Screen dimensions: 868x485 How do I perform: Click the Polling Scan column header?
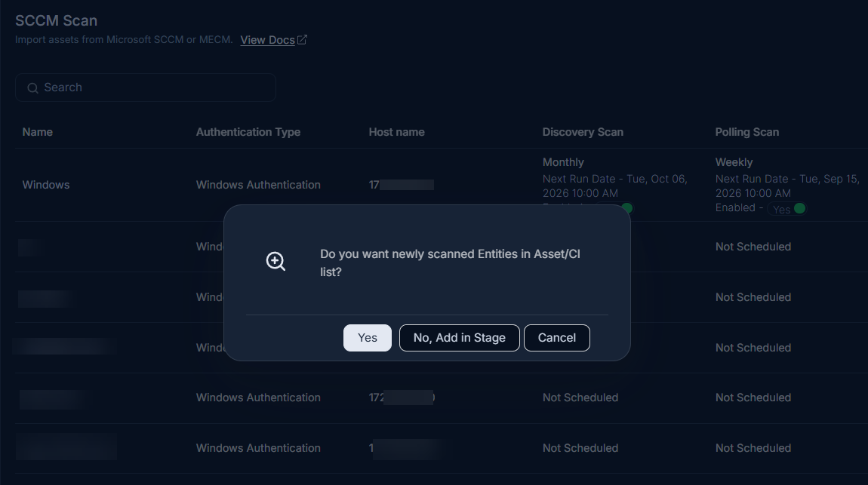[x=746, y=132]
